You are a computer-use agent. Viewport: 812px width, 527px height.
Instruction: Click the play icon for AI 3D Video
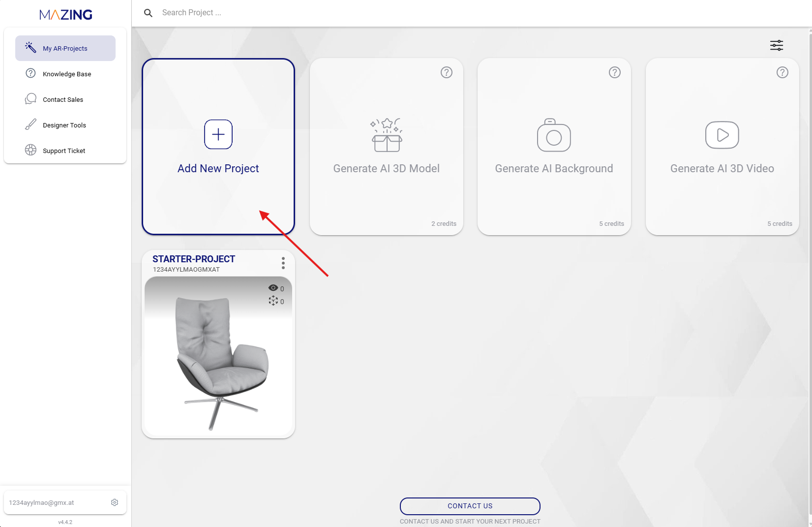pos(722,135)
